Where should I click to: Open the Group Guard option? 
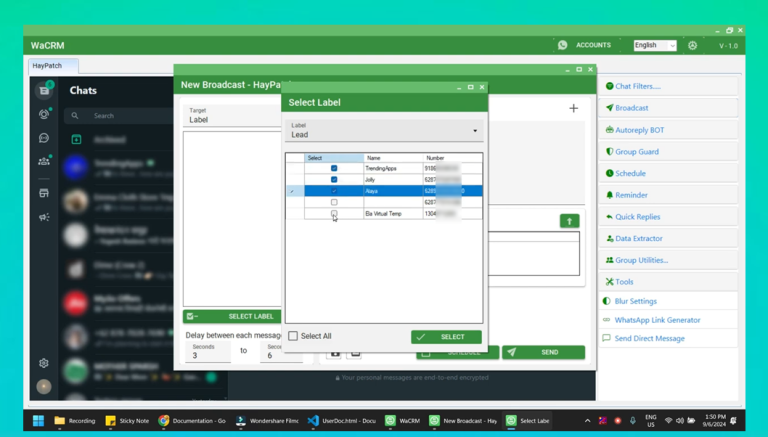636,152
